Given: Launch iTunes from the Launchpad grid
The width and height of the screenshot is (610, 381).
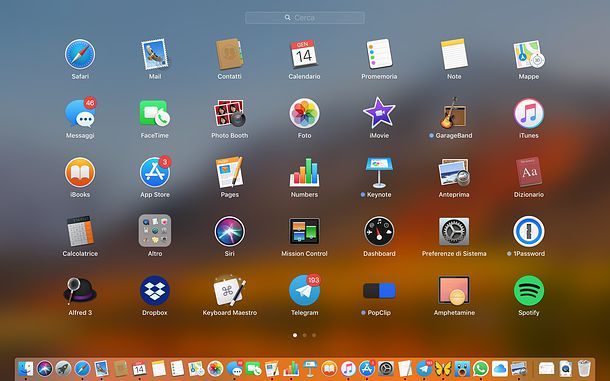Looking at the screenshot, I should [529, 113].
